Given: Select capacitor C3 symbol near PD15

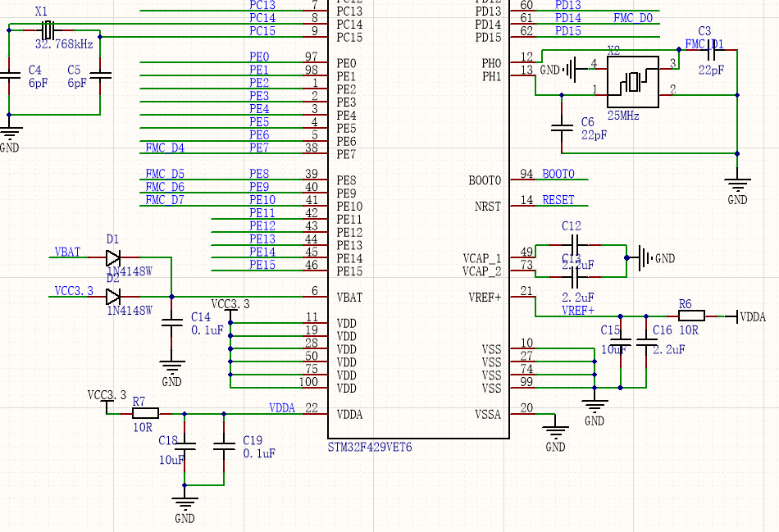Looking at the screenshot, I should coord(712,50).
